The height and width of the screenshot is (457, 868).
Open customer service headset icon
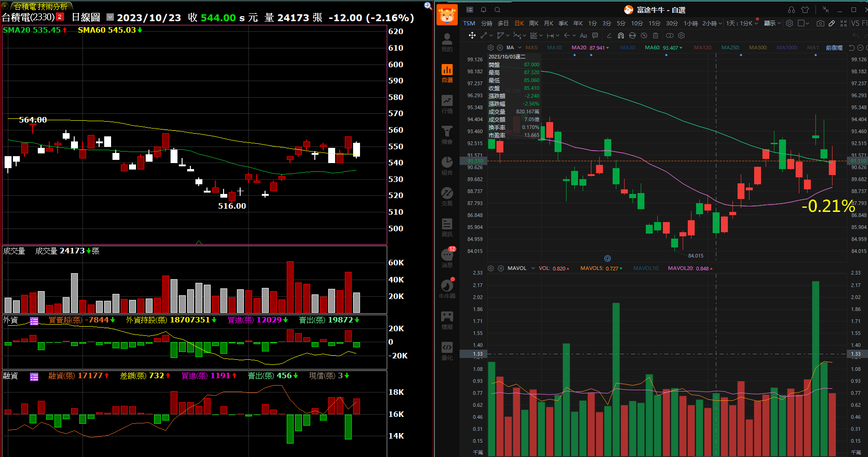point(791,10)
